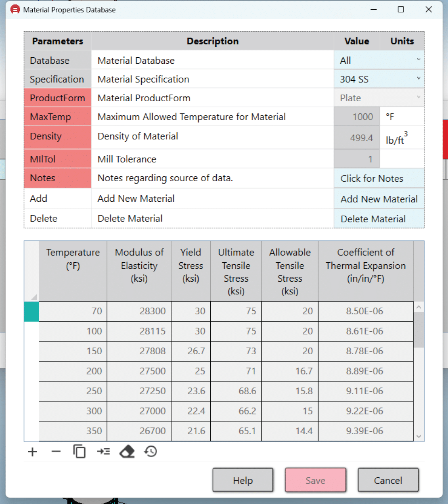Viewport: 448px width, 504px height.
Task: Click the copy rows icon
Action: tap(80, 452)
